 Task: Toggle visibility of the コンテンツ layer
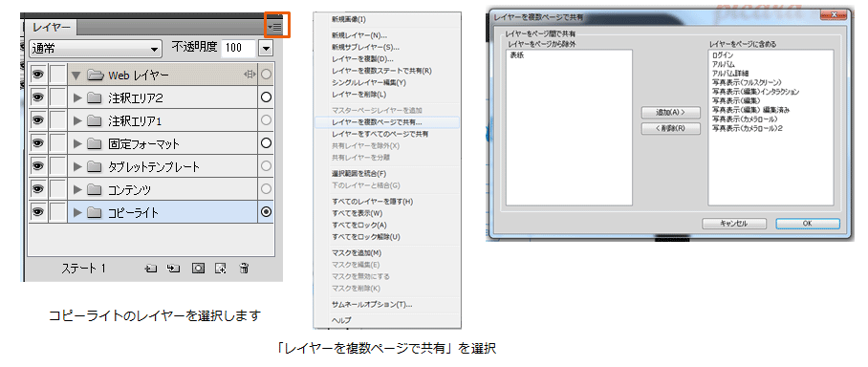tap(37, 189)
